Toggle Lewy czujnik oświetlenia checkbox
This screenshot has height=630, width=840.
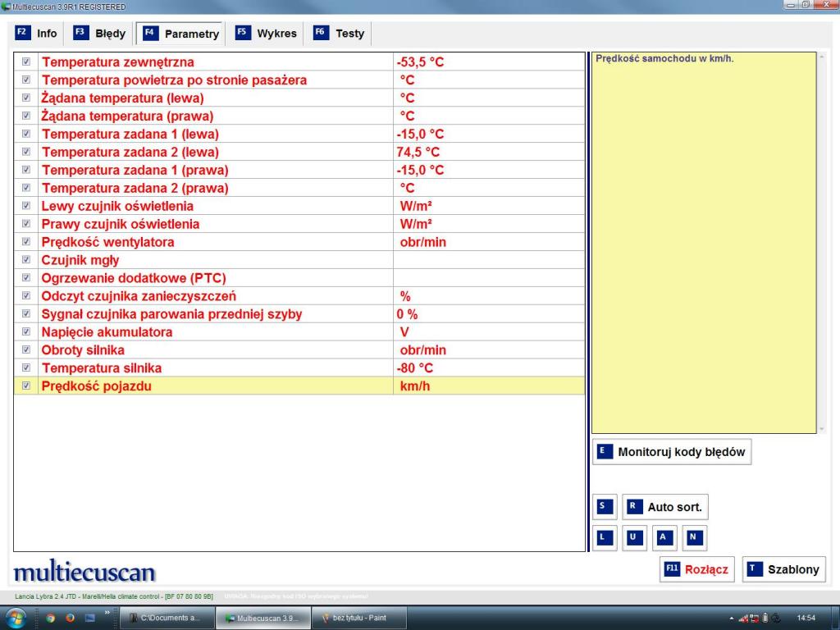pos(25,206)
